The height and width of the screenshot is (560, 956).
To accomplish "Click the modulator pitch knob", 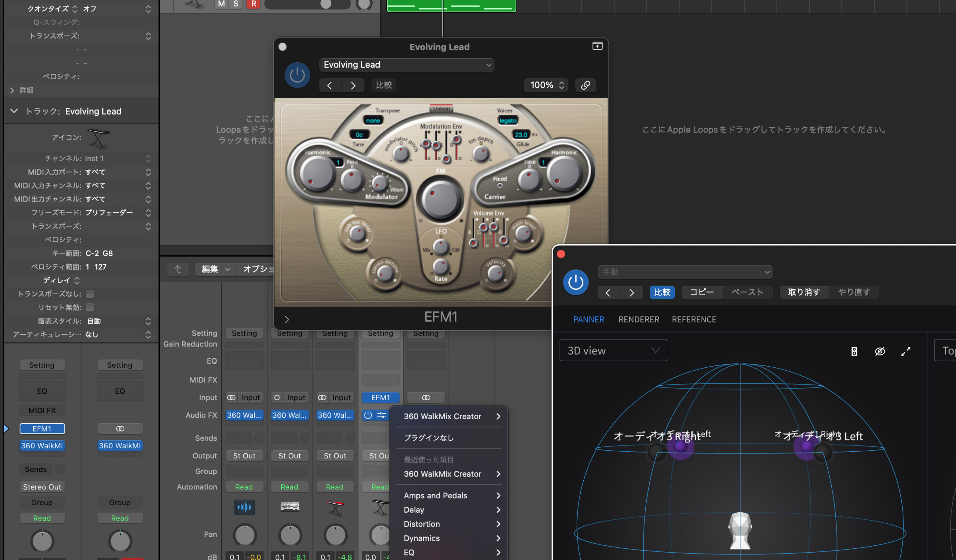I will coord(401,153).
